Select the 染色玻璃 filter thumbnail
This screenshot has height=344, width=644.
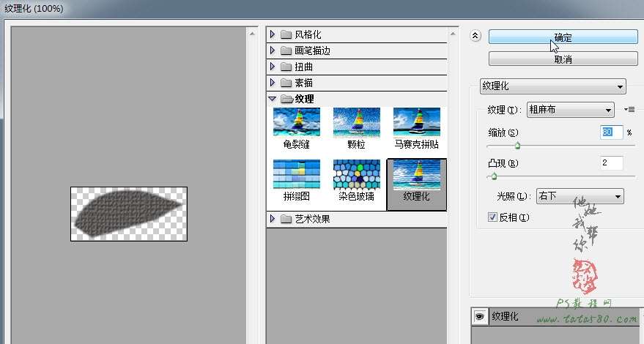pyautogui.click(x=356, y=175)
